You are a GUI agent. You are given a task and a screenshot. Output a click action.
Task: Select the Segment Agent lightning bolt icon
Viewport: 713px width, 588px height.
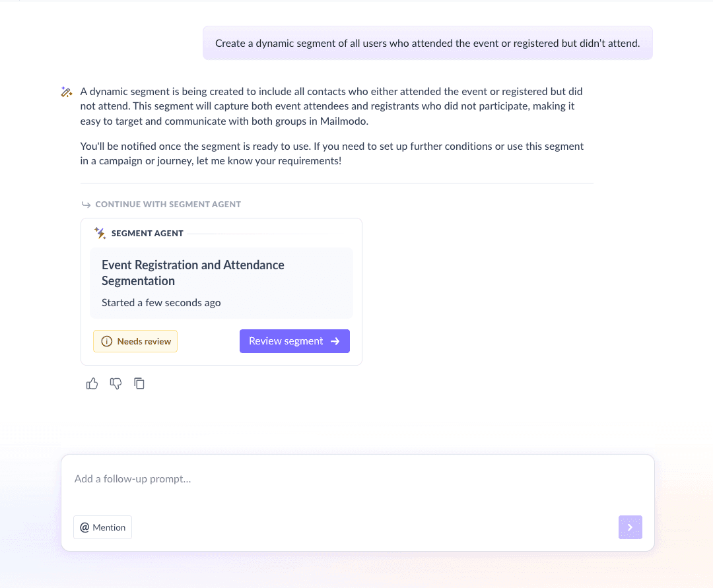tap(100, 233)
